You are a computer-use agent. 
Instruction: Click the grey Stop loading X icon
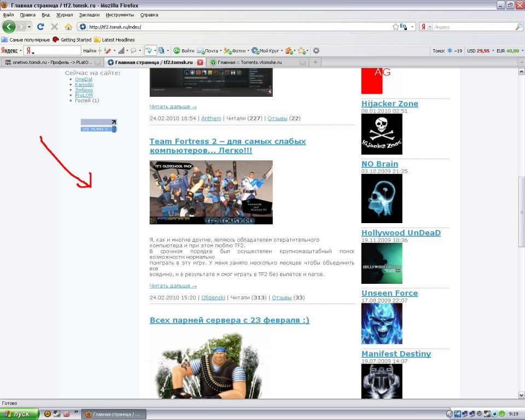coord(54,27)
